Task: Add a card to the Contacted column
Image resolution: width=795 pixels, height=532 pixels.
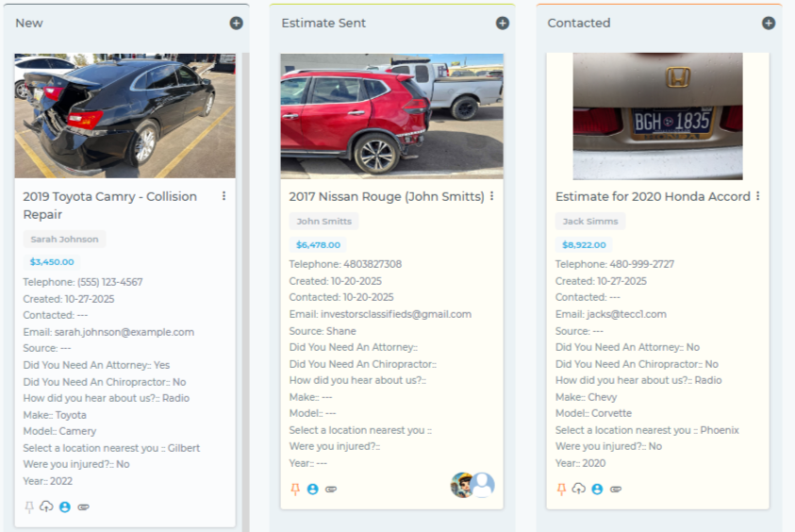Action: 769,23
